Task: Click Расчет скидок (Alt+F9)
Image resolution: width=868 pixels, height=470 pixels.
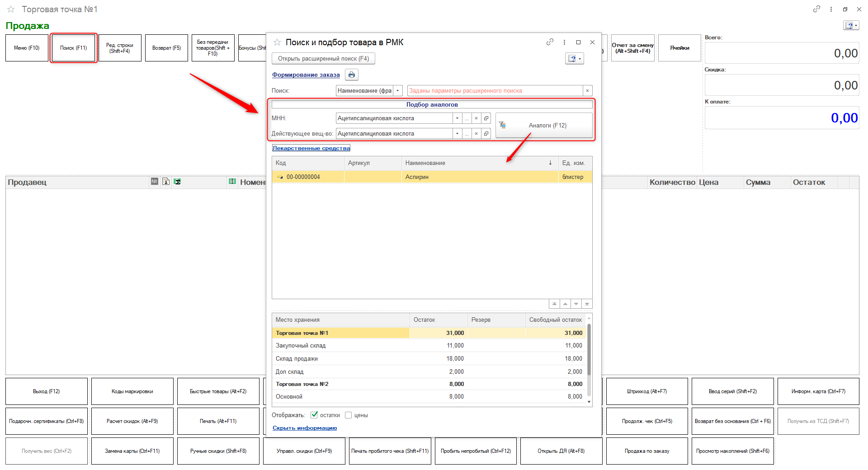Action: (x=132, y=421)
